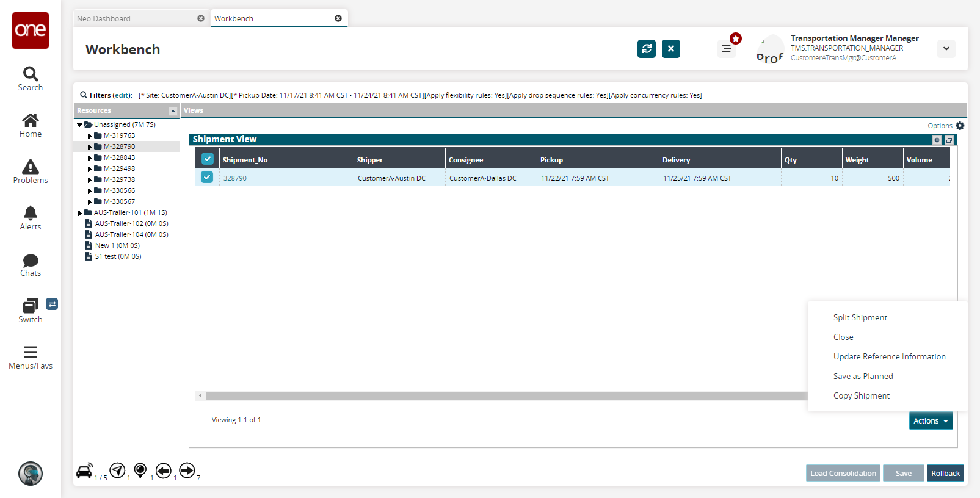Viewport: 980px width, 498px height.
Task: Open Chats from the sidebar
Action: pyautogui.click(x=31, y=265)
